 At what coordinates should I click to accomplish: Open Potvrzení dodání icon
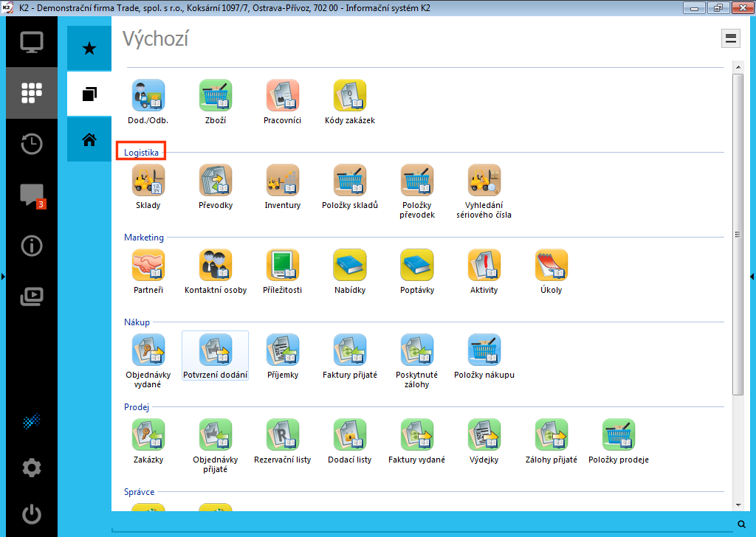click(x=216, y=350)
